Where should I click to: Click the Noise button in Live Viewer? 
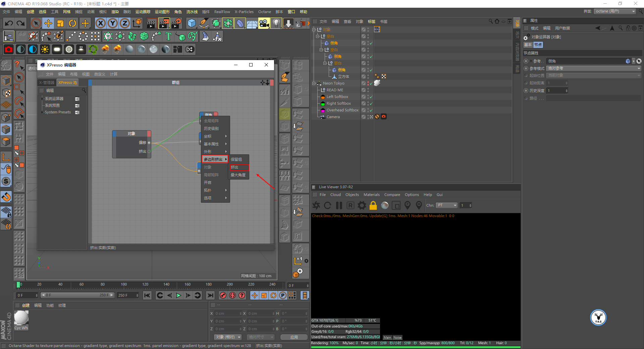[x=397, y=337]
